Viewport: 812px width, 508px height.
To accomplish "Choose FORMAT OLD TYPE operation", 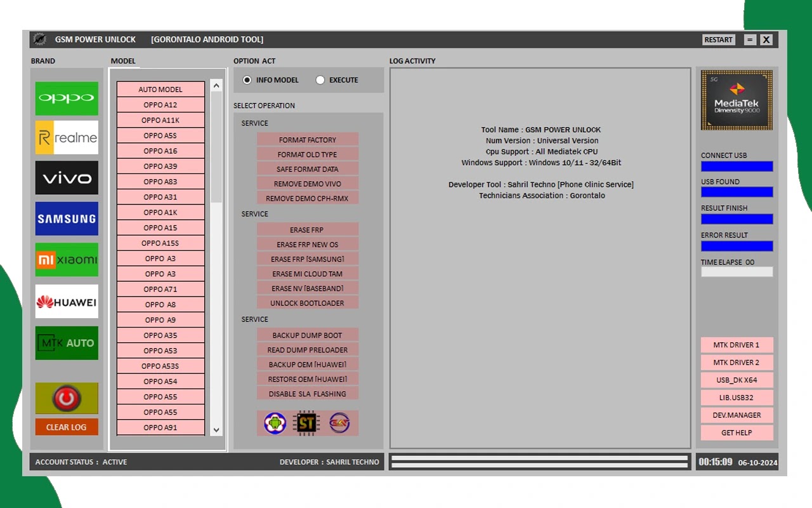I will 308,154.
